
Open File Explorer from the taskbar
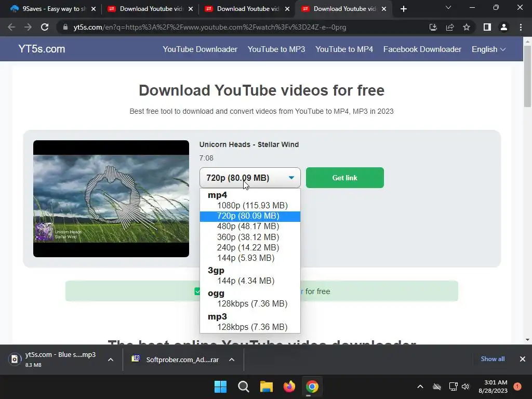(267, 387)
